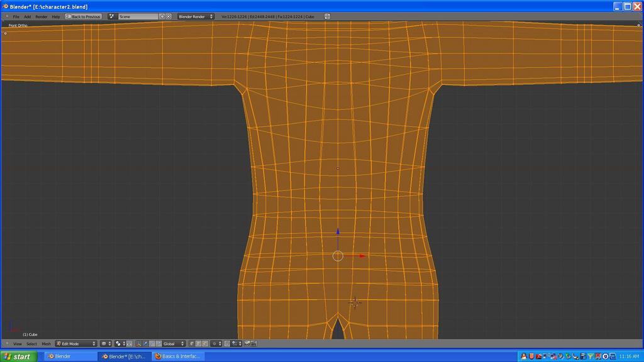Screen dimensions: 644x362
Task: Open the Global orientation dropdown
Action: coord(174,344)
